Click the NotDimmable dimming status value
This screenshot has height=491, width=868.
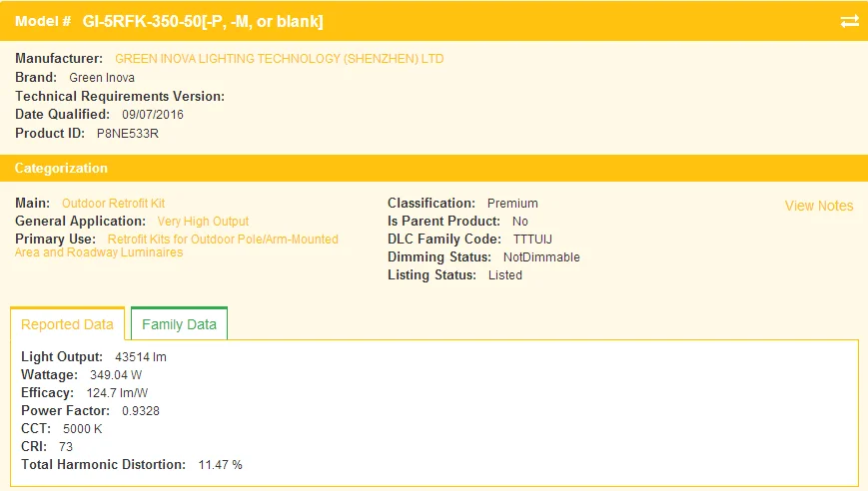[x=541, y=257]
